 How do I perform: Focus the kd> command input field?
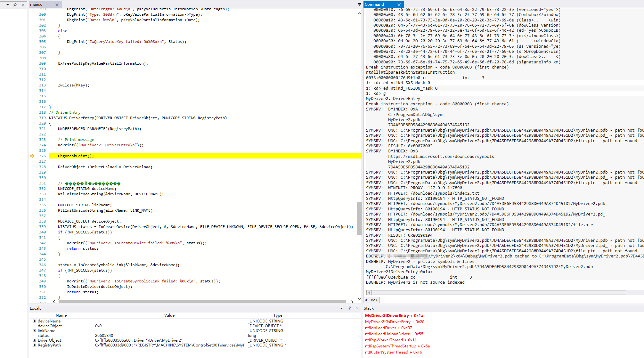512,300
